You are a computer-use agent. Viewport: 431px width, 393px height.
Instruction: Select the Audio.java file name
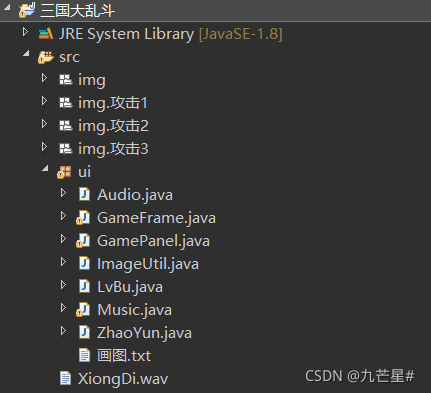tap(135, 195)
